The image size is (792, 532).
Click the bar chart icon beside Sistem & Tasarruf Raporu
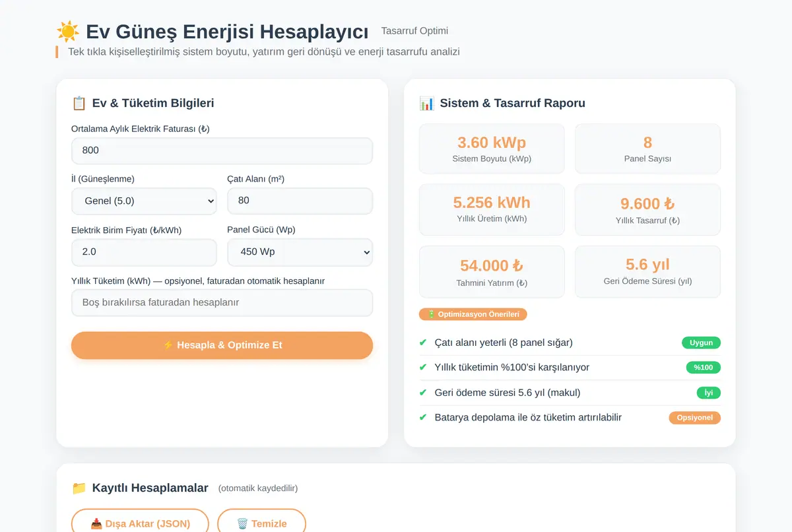point(426,103)
